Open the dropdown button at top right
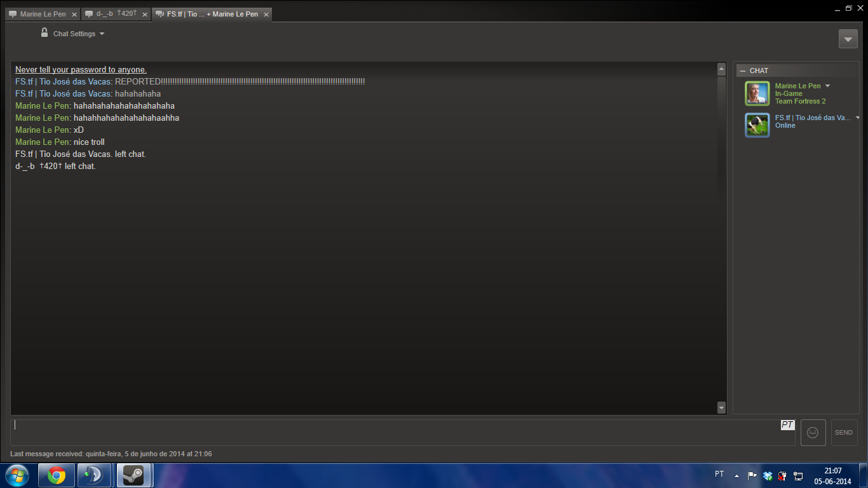Image resolution: width=868 pixels, height=488 pixels. pos(848,39)
